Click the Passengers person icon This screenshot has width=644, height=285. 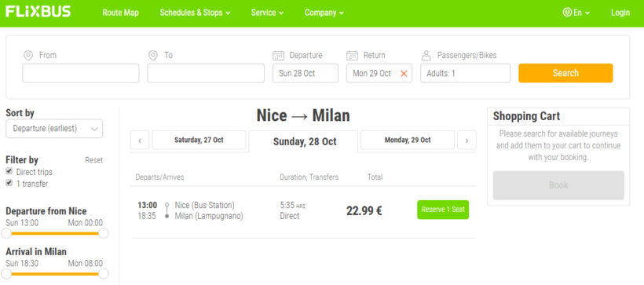pyautogui.click(x=426, y=55)
